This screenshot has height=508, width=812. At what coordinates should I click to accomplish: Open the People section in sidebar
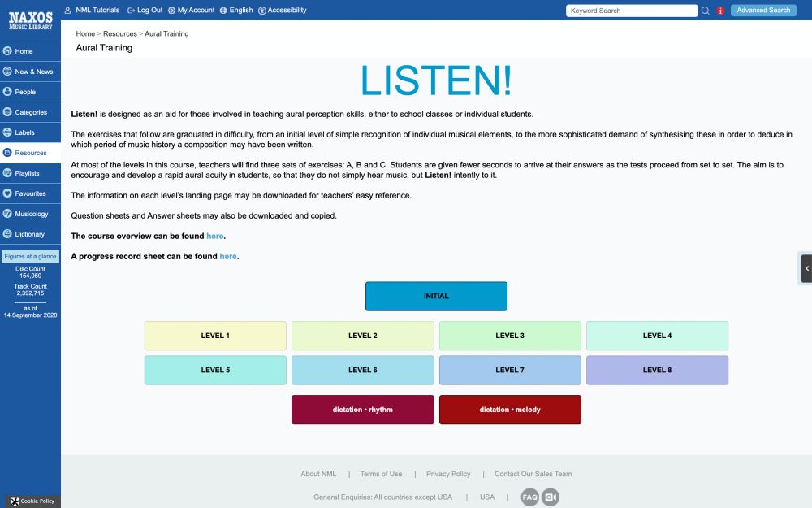click(x=30, y=92)
